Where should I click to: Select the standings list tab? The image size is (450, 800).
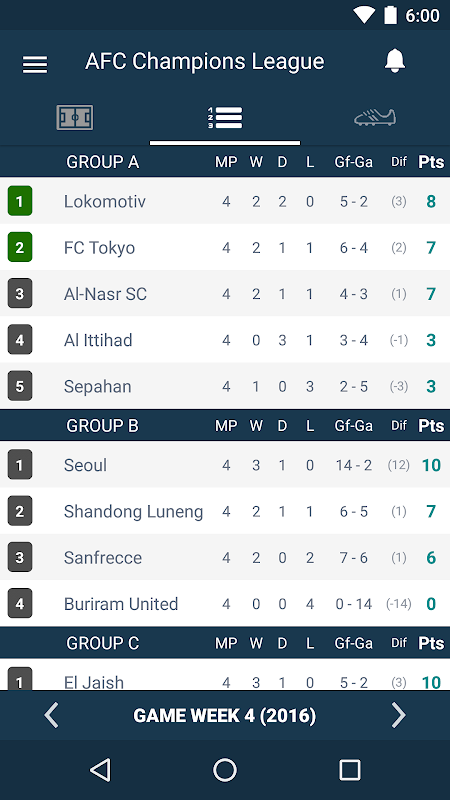pos(225,118)
